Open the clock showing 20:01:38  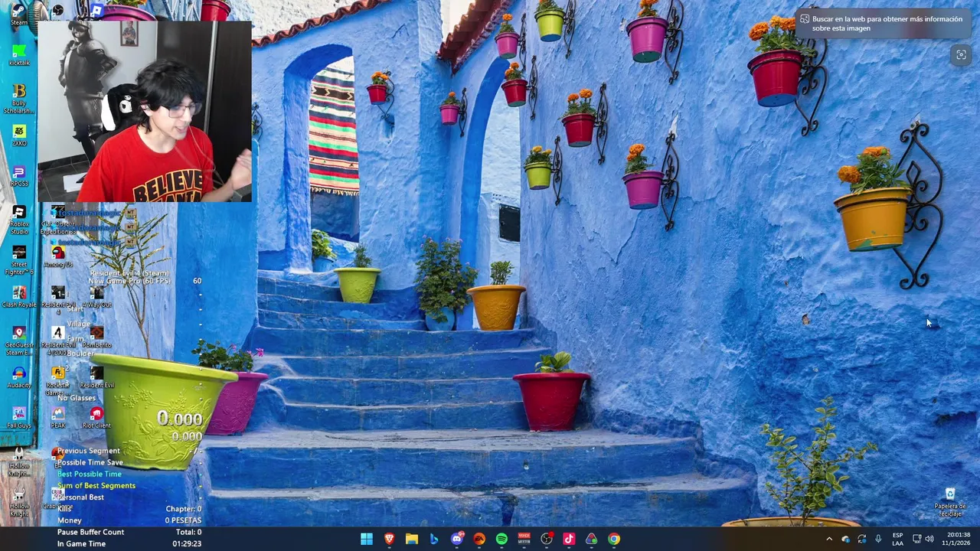click(959, 539)
